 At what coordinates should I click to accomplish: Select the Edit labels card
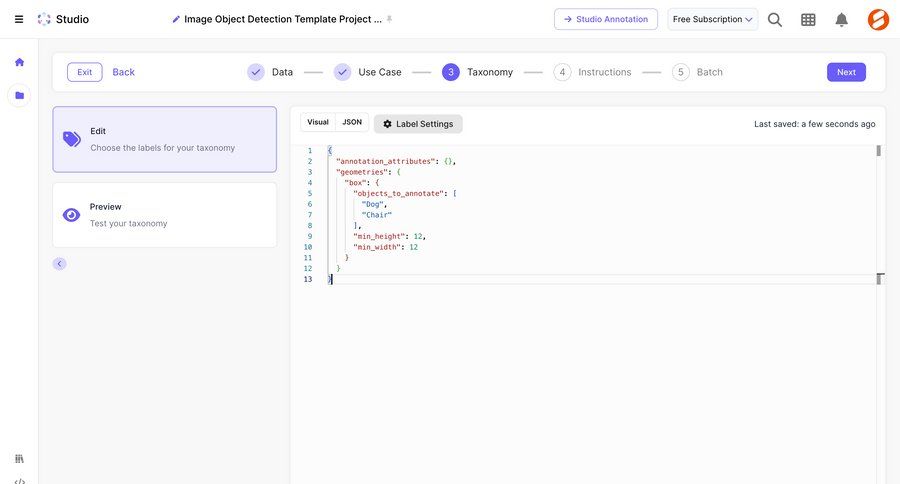[164, 139]
